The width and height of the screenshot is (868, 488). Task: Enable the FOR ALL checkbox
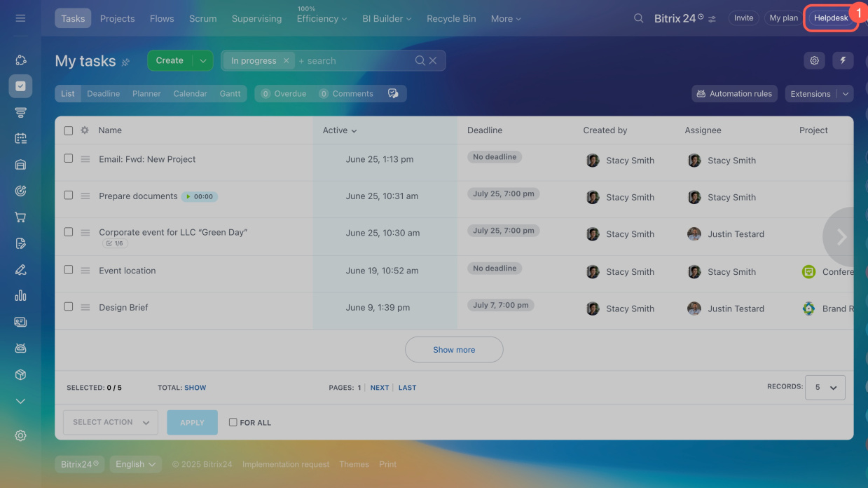233,423
